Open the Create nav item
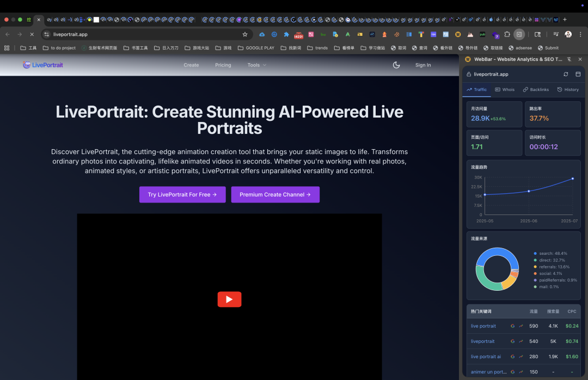 pos(191,65)
